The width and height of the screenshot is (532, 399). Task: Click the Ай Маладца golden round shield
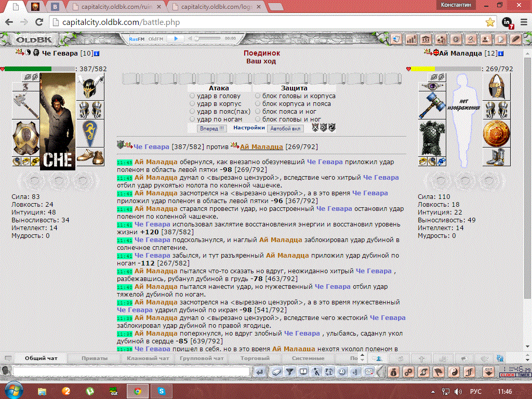tap(496, 133)
